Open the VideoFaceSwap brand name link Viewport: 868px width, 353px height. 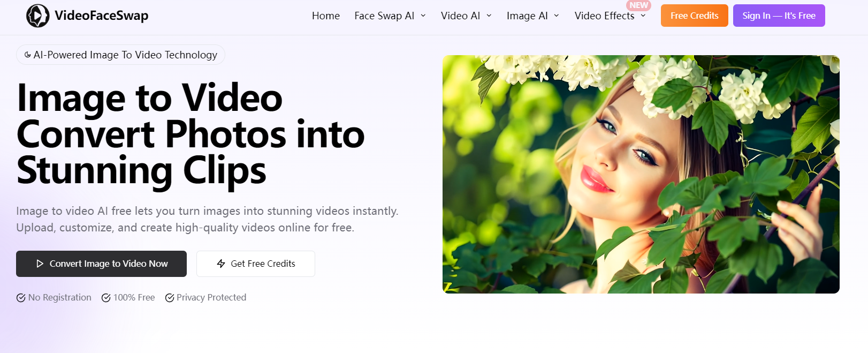coord(102,16)
